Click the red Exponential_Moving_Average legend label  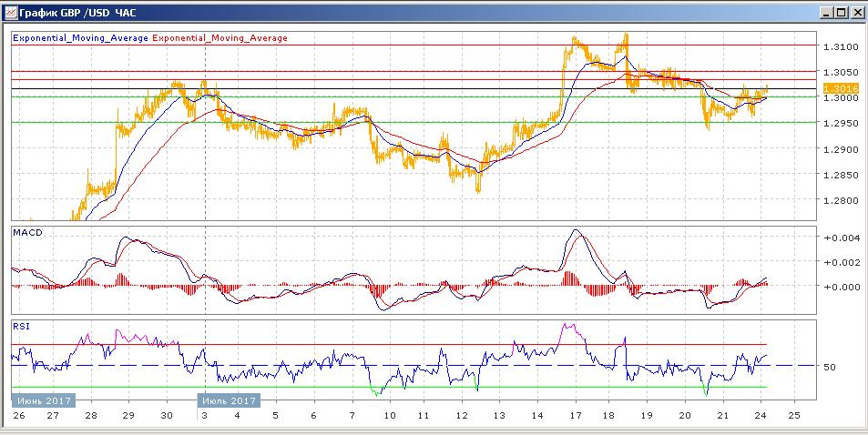[220, 38]
